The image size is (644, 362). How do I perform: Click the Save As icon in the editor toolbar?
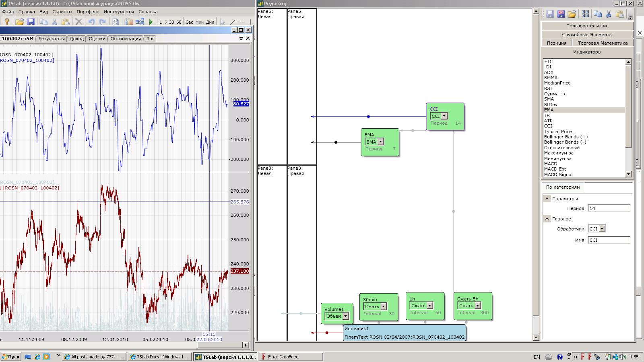(561, 14)
